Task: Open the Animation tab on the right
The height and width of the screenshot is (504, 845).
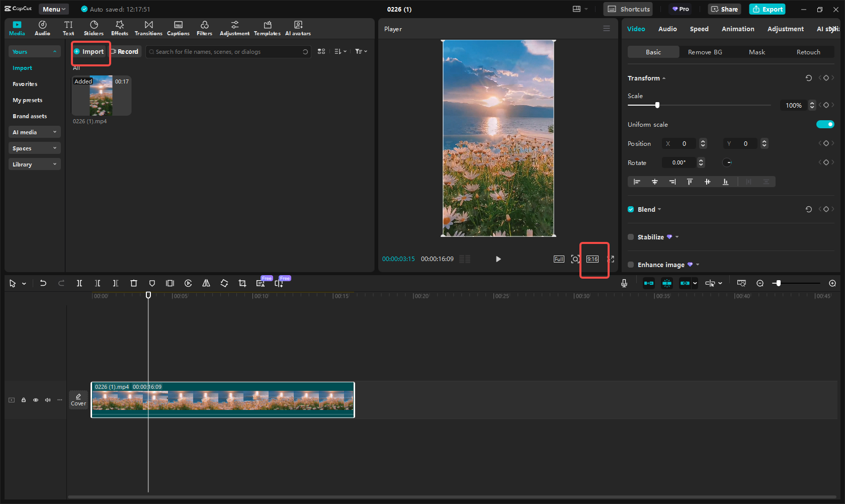Action: click(738, 29)
